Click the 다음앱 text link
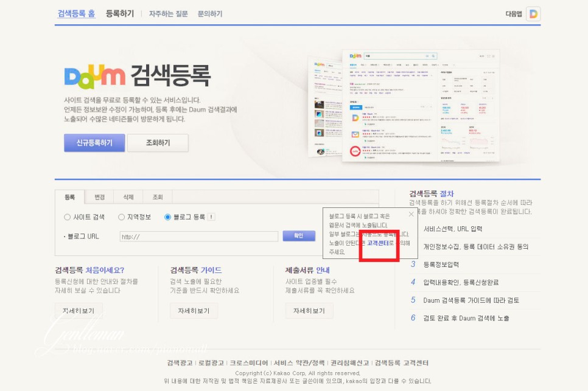 514,14
